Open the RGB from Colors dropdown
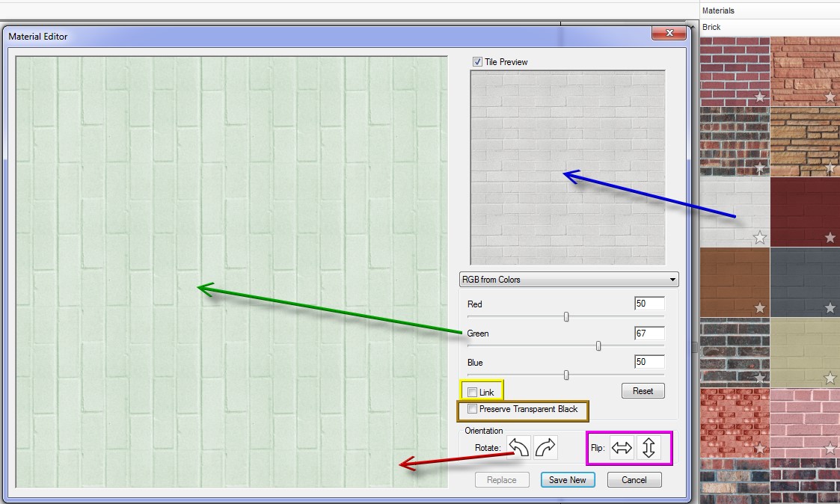The height and width of the screenshot is (504, 840). (569, 280)
